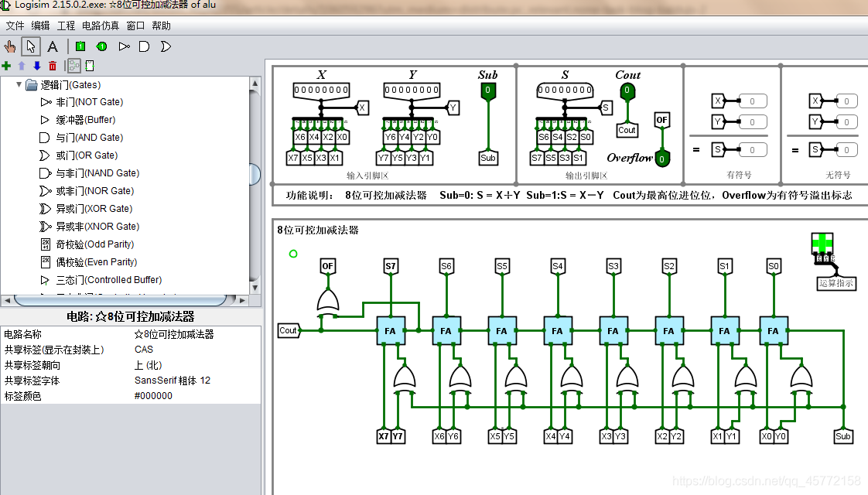Open the 上 (北) label-facing dropdown

pyautogui.click(x=196, y=365)
